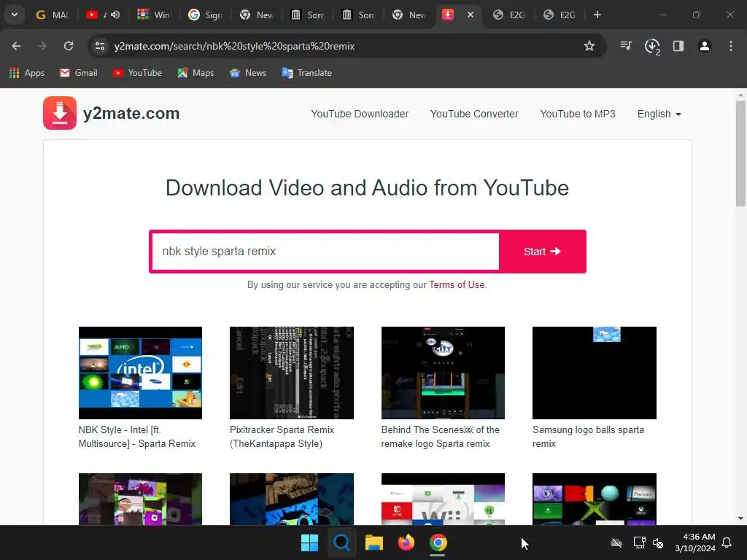Launch Firefox from taskbar
The width and height of the screenshot is (747, 560).
(406, 542)
